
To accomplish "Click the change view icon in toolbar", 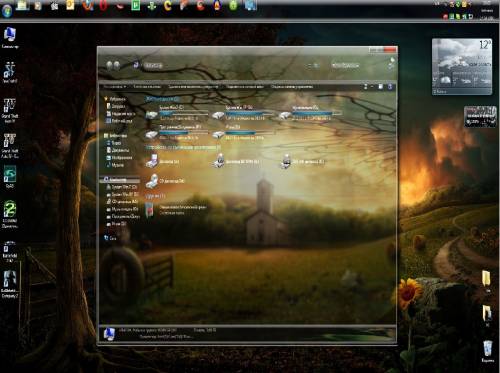I will 365,87.
